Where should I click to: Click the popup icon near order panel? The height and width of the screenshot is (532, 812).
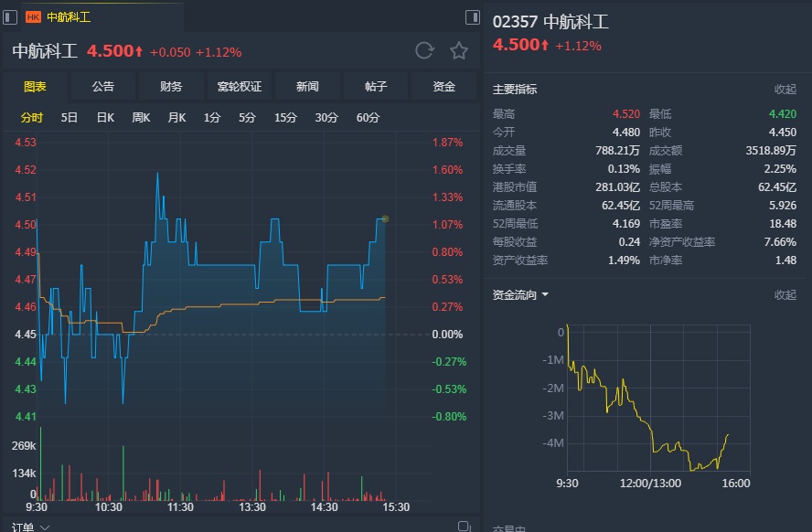[465, 527]
